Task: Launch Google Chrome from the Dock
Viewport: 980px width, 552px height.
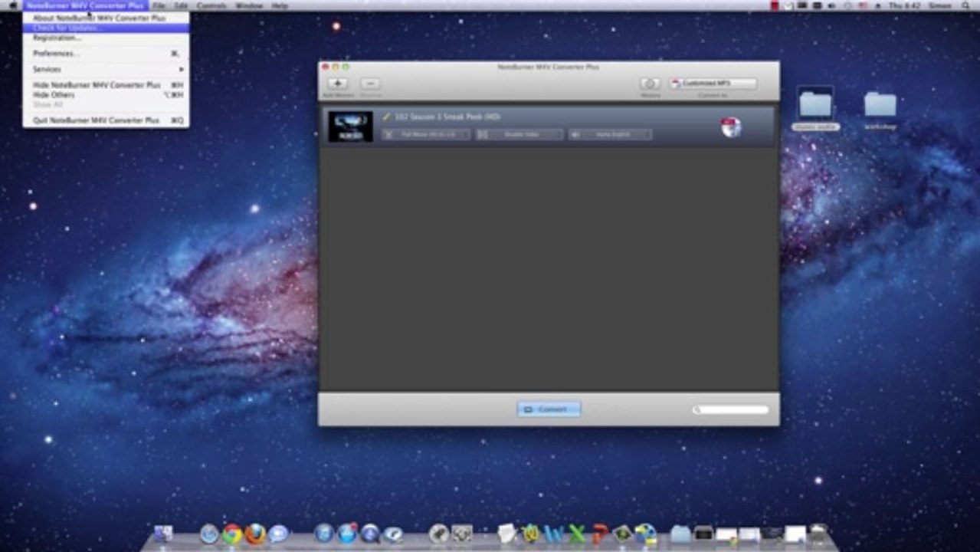Action: (x=232, y=534)
